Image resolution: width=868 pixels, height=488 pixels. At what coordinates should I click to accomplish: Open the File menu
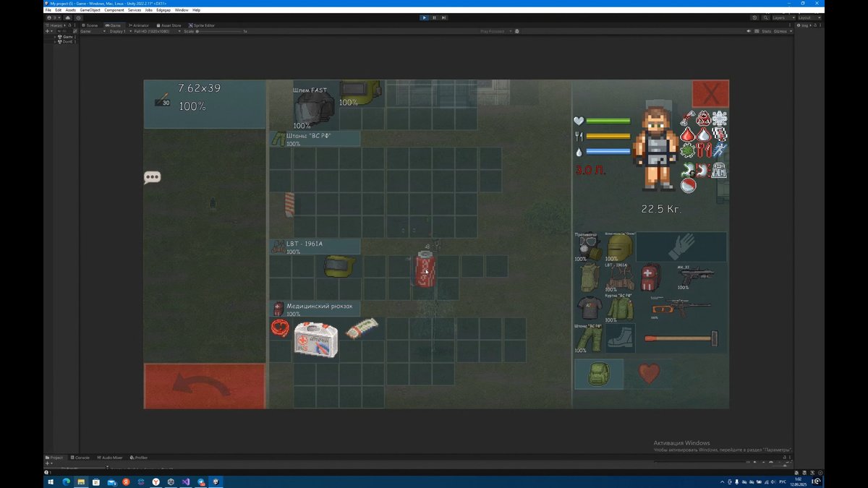click(x=48, y=10)
